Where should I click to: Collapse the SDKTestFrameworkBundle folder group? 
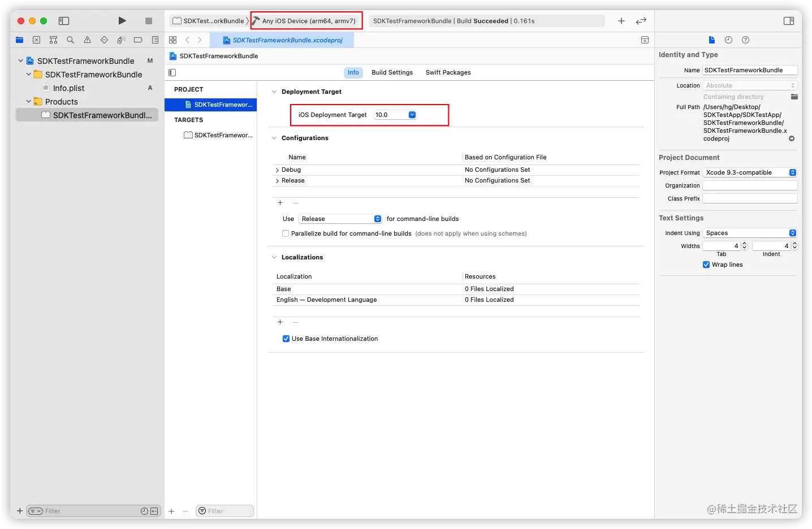click(x=29, y=75)
